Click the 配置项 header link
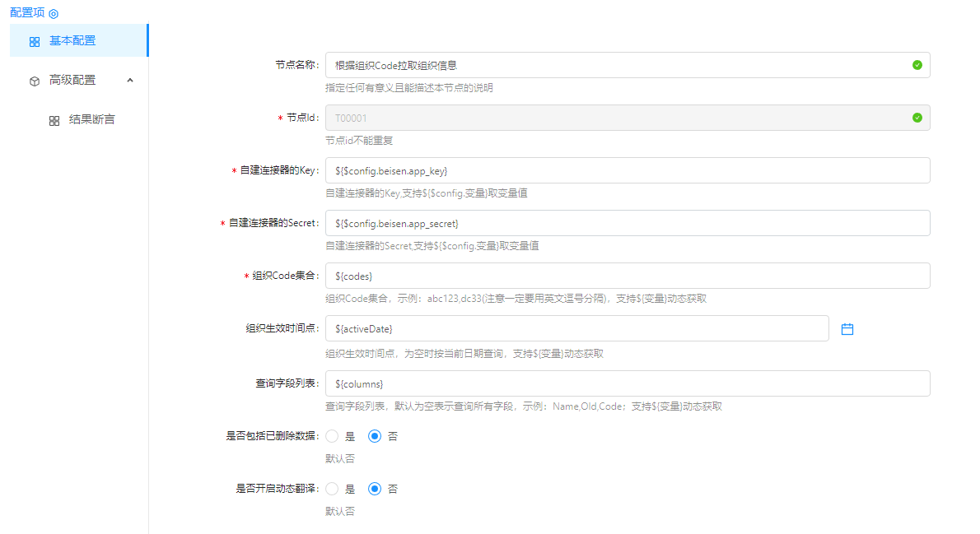This screenshot has height=534, width=980. click(27, 13)
